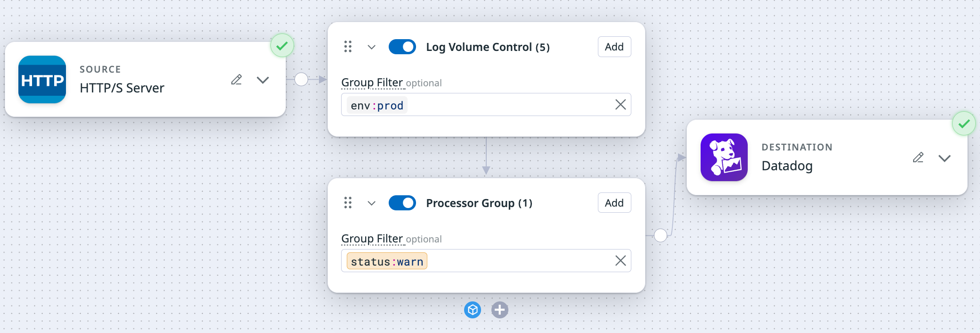Grab the Processor Group drag handle
Screen dimensions: 980x333
348,203
